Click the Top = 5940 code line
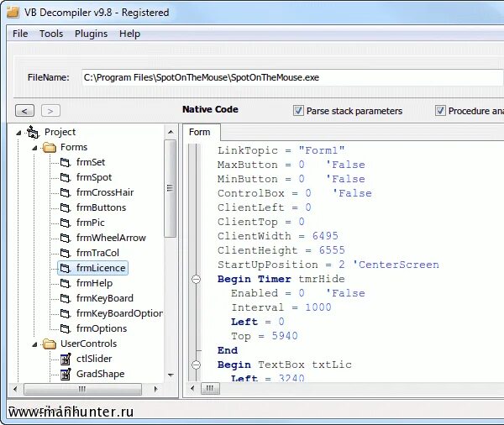Image resolution: width=504 pixels, height=425 pixels. (265, 336)
